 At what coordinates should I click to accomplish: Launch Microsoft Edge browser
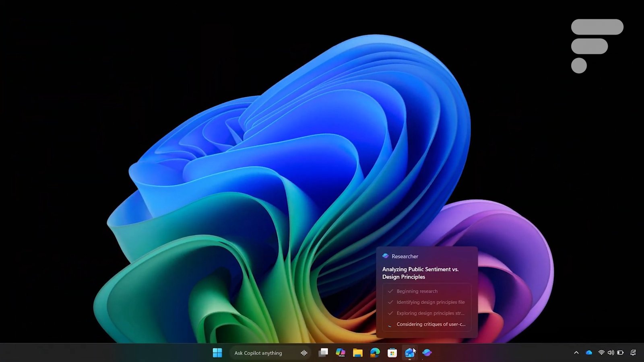375,353
